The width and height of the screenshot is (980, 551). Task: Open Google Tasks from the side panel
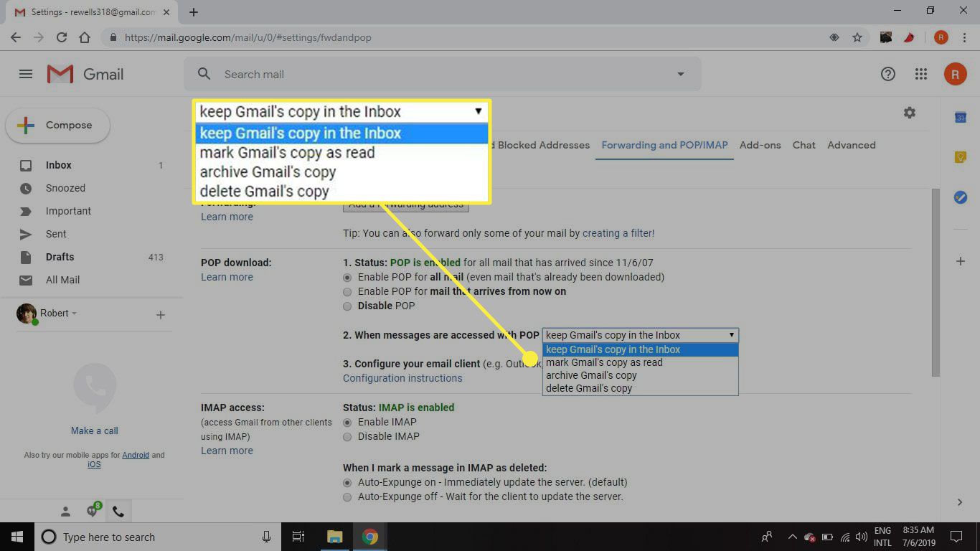click(960, 197)
